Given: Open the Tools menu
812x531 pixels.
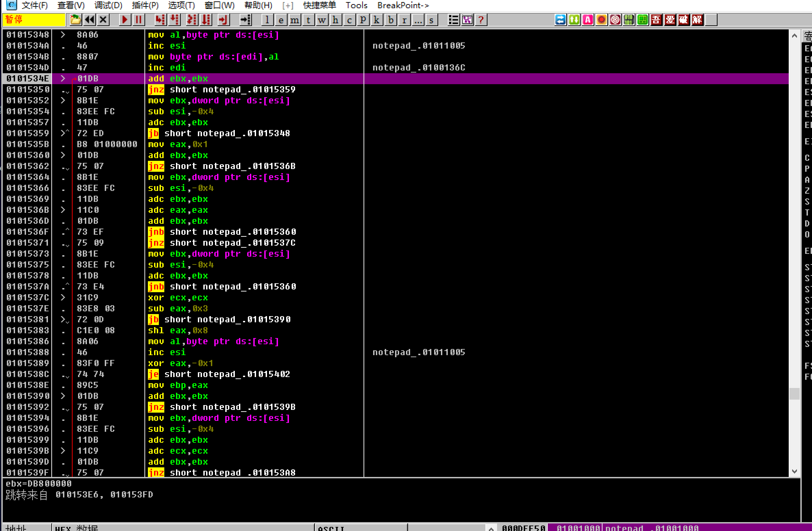Looking at the screenshot, I should tap(356, 5).
